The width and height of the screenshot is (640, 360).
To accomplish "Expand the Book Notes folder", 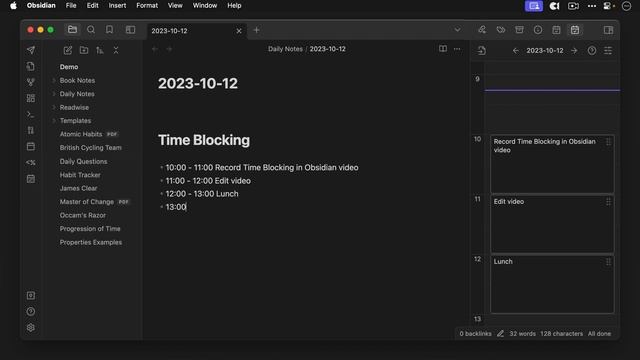I will coord(54,80).
